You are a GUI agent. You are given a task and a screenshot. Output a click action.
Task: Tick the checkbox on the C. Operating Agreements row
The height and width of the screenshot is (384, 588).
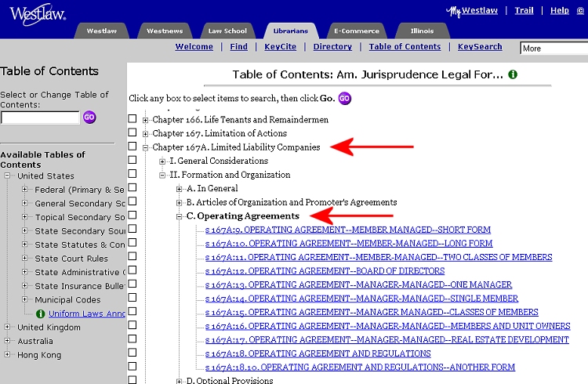132,215
